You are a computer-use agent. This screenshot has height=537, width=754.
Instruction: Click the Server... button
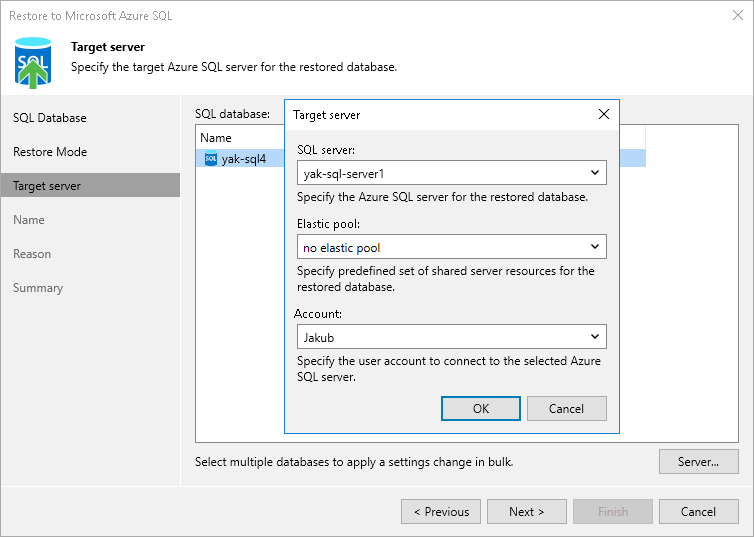698,462
